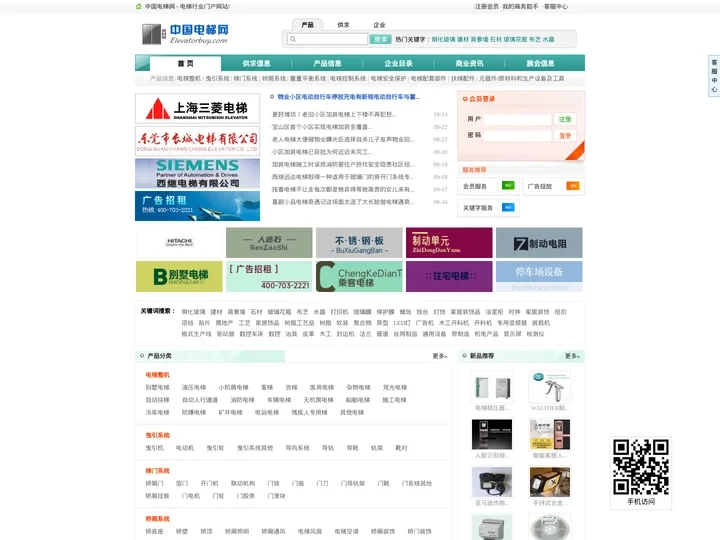
Task: Open the 东莞市长城电梯有限公司 banner
Action: pyautogui.click(x=197, y=141)
